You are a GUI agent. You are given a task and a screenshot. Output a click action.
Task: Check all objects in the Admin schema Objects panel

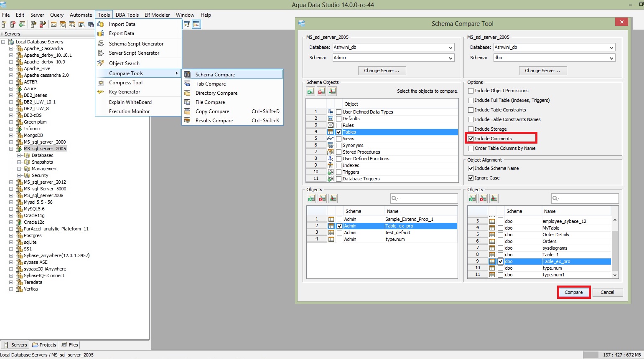coord(311,198)
